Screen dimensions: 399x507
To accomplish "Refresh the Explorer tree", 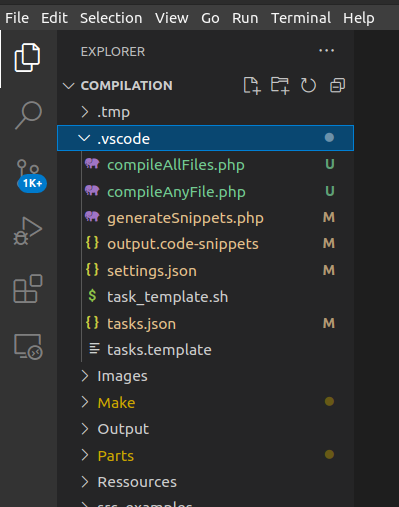I will pos(308,86).
